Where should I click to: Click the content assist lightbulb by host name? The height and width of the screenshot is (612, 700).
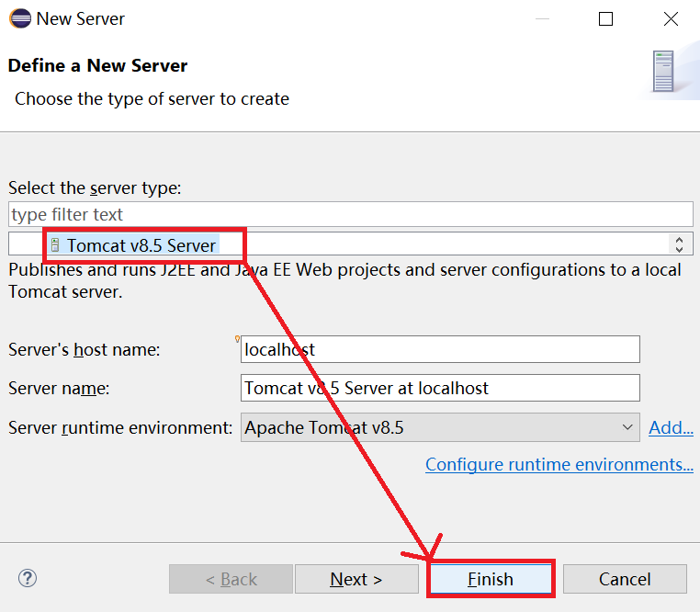point(237,339)
